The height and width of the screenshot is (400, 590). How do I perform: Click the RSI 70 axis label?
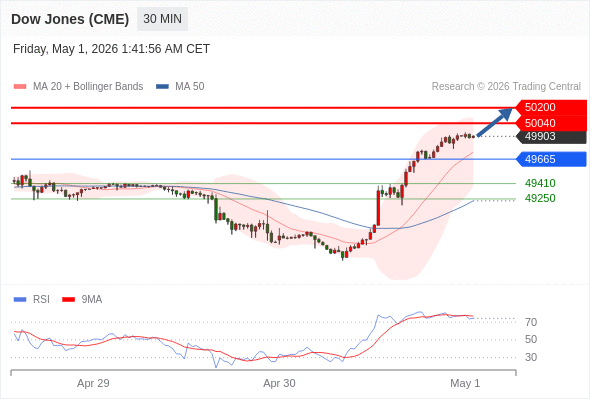531,322
